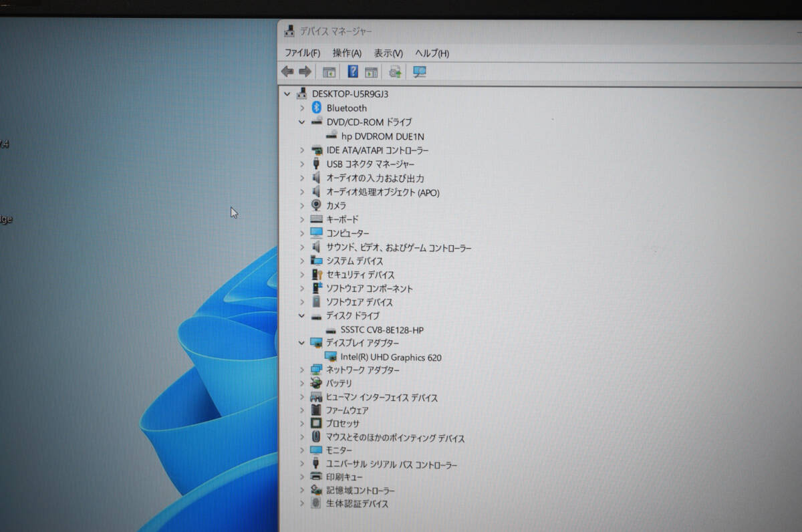
Task: Select the モニター row
Action: click(x=340, y=450)
